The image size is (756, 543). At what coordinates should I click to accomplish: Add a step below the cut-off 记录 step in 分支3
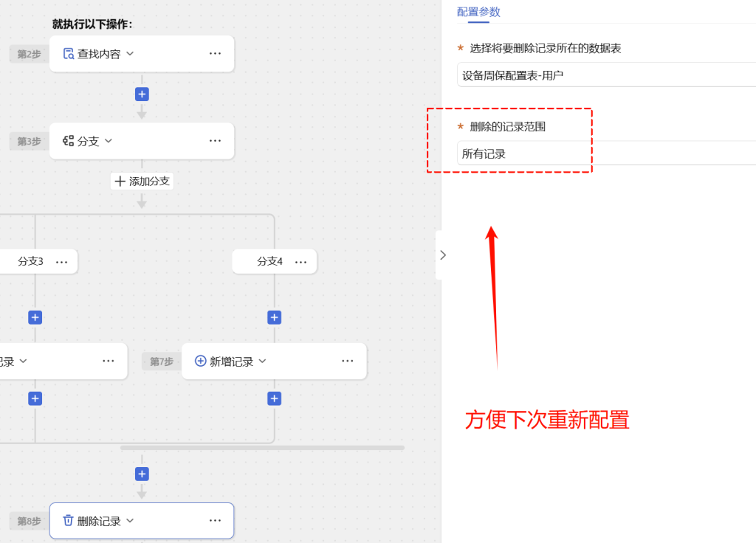(x=35, y=398)
